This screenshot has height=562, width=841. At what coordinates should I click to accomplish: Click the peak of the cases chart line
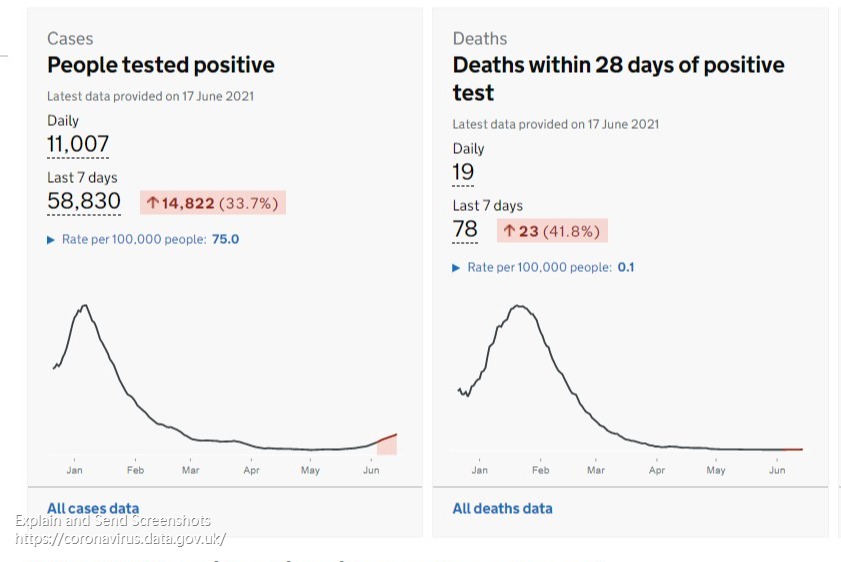[85, 305]
